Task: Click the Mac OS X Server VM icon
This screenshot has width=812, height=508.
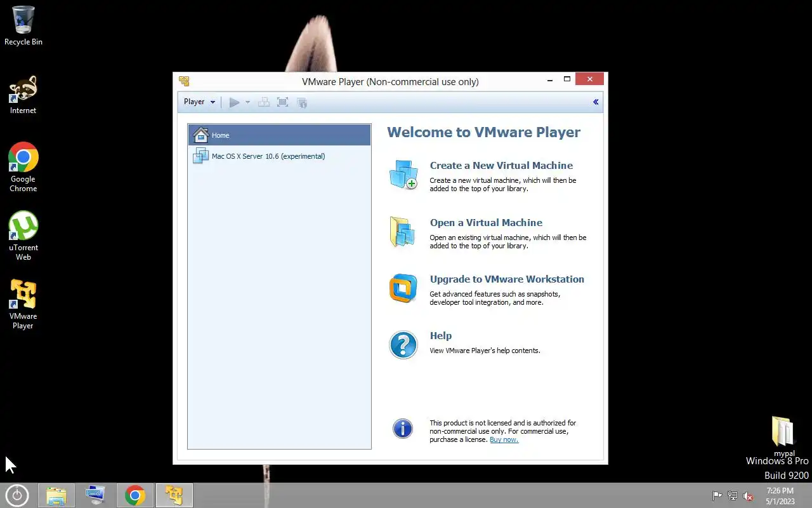Action: (x=200, y=156)
